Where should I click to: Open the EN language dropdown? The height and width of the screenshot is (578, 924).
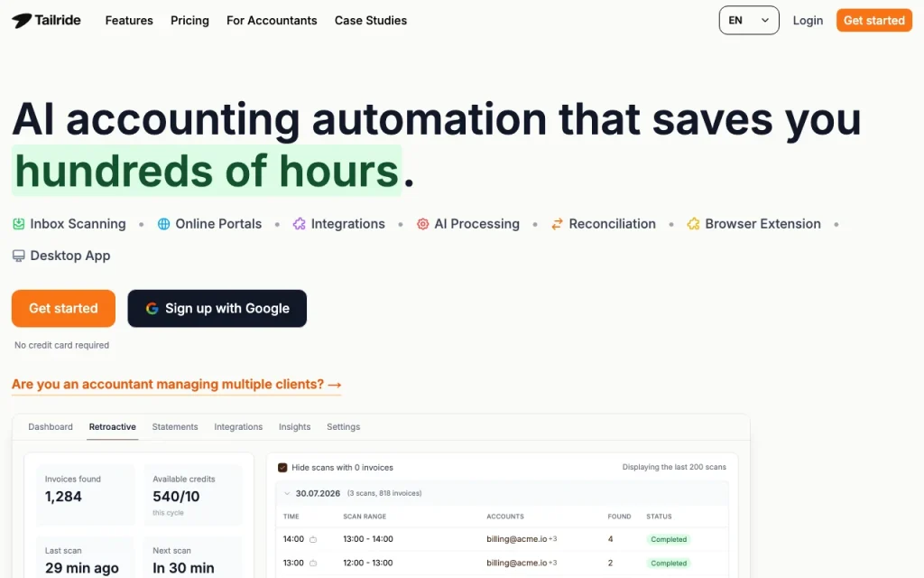(x=749, y=20)
